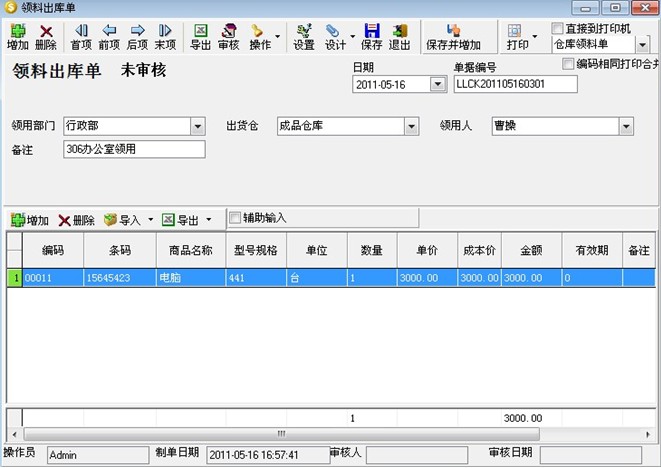Click the 编码 column header
Screen dimensions: 661x468
tap(53, 250)
